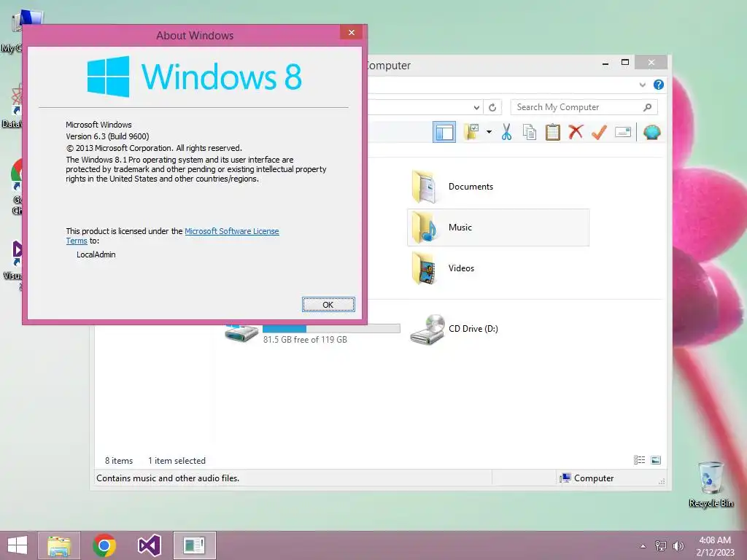Expand the ribbon with the chevron beside Help
The image size is (747, 560).
(x=642, y=85)
